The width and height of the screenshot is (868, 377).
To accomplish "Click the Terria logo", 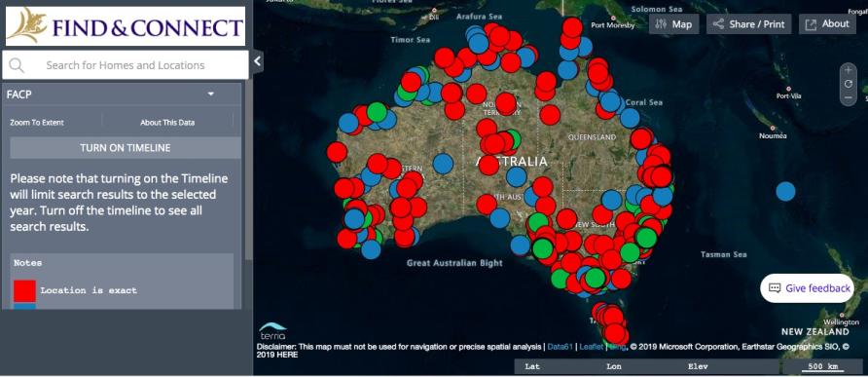I will pyautogui.click(x=272, y=331).
